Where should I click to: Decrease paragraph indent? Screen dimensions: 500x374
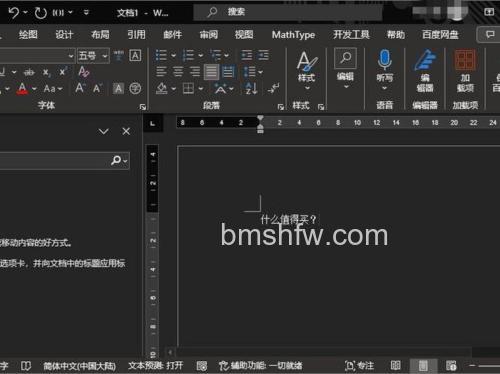click(x=247, y=55)
